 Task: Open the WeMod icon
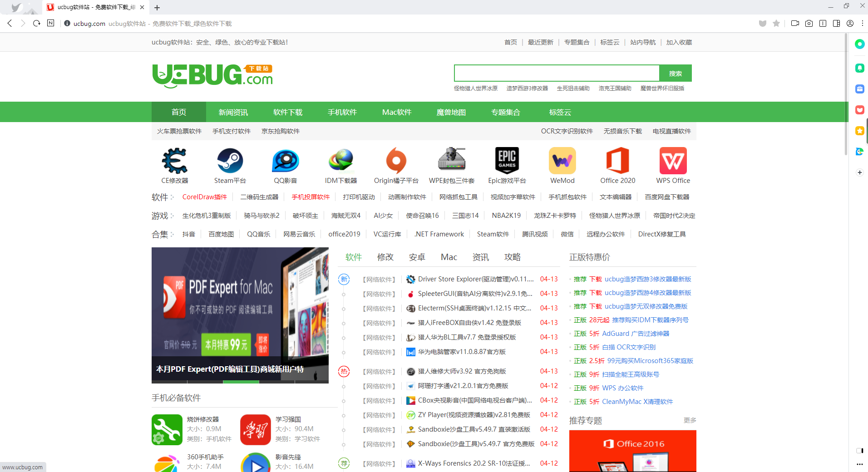click(x=562, y=161)
